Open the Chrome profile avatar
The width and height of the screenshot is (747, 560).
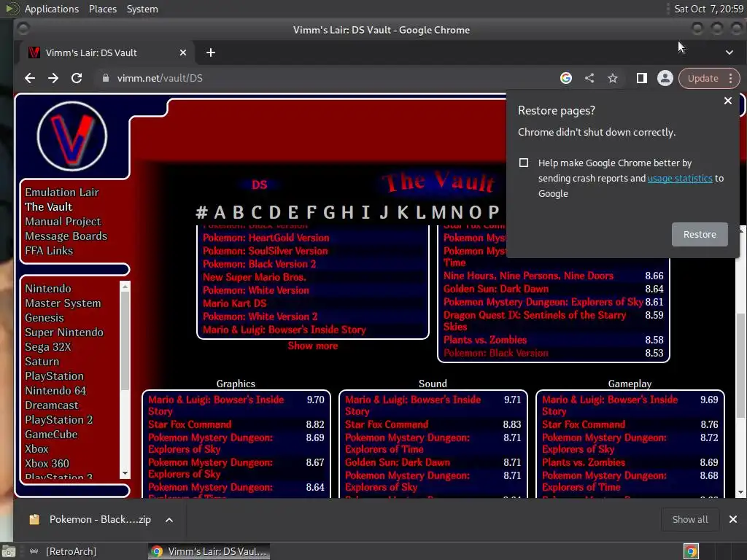point(665,78)
